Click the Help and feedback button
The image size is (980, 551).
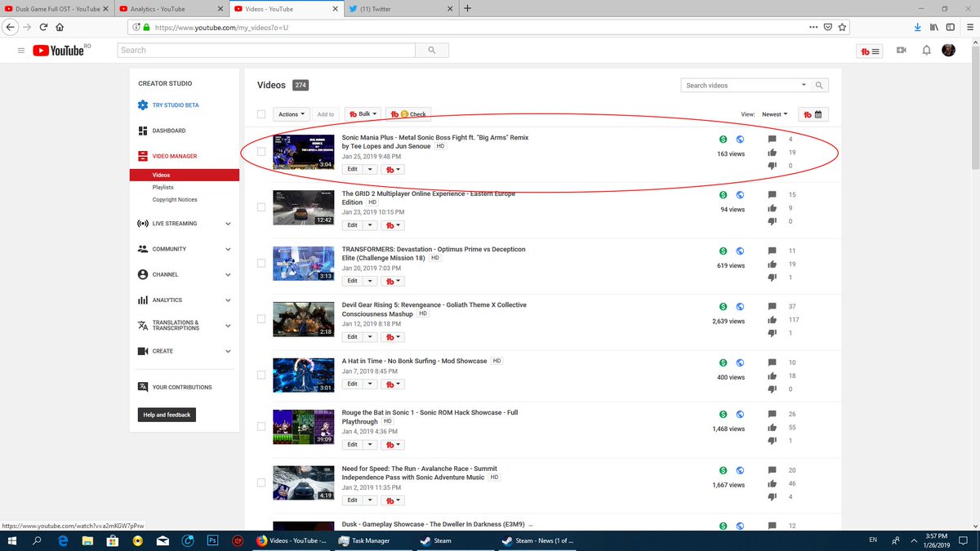[x=167, y=415]
